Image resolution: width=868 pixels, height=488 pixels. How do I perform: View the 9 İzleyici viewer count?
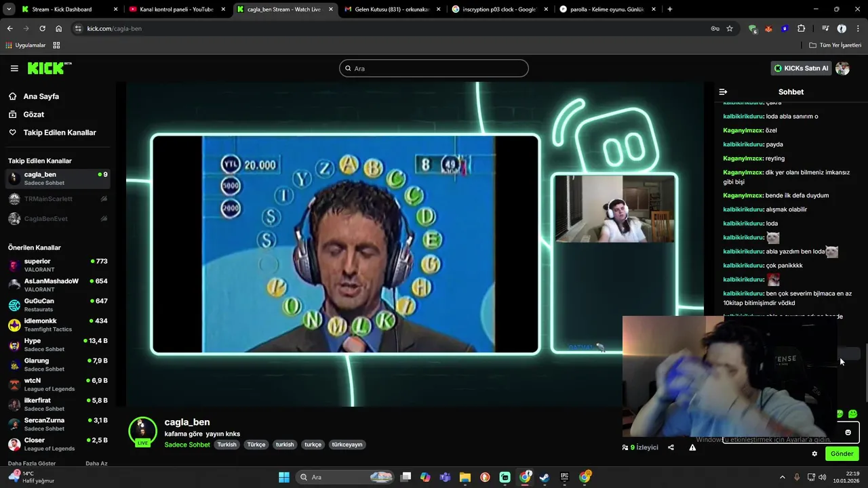click(x=640, y=447)
